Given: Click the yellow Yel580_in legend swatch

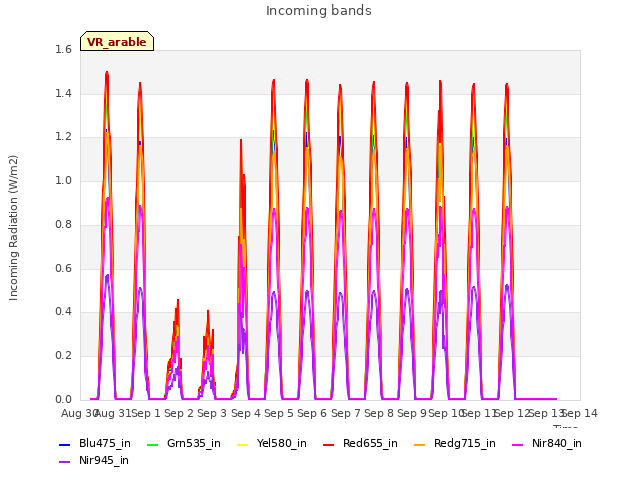Looking at the screenshot, I should (x=243, y=444).
